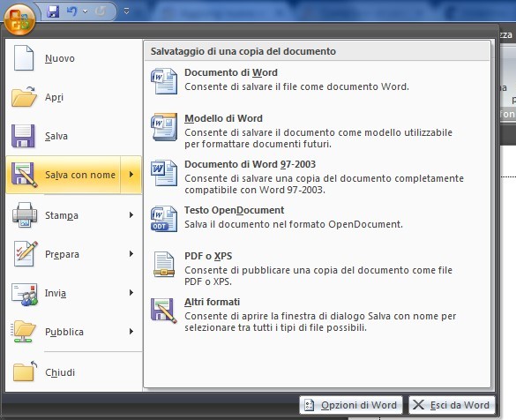This screenshot has width=516, height=420.
Task: Expand the Prepara submenu arrow
Action: coord(131,254)
